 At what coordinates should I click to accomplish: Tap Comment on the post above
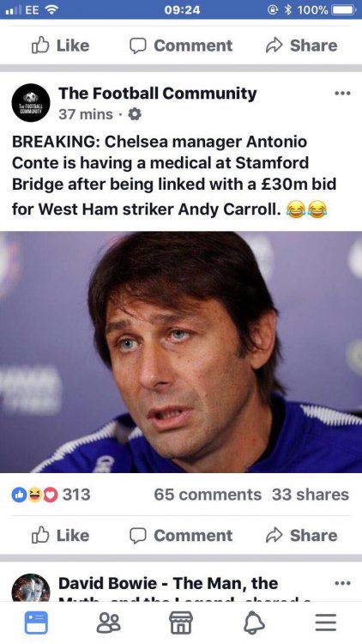(181, 46)
